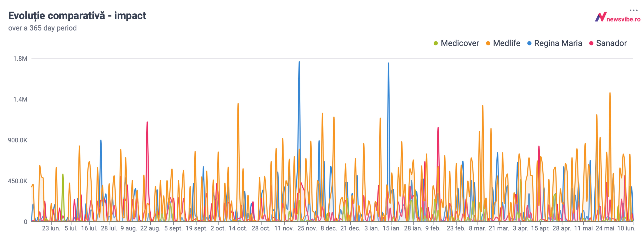Click the 23 feb. date label
The image size is (644, 248).
click(x=456, y=228)
